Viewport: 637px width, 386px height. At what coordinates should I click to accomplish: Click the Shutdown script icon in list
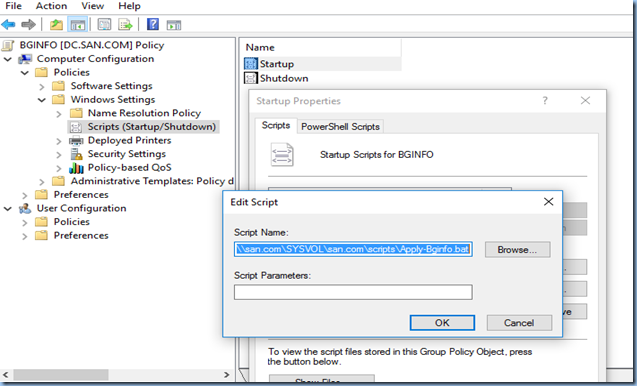click(x=251, y=78)
